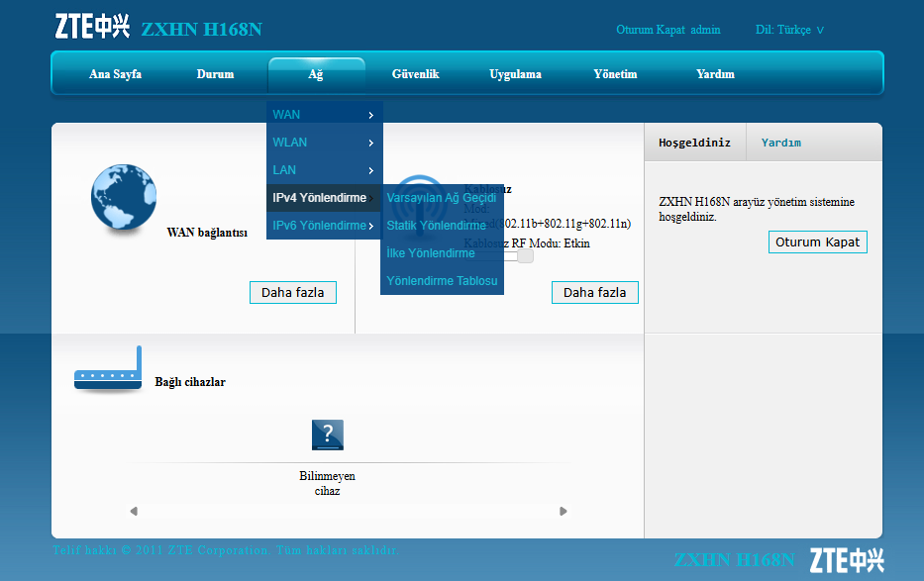Click the Bağlı cihazlar label
The height and width of the screenshot is (581, 924).
(x=190, y=382)
